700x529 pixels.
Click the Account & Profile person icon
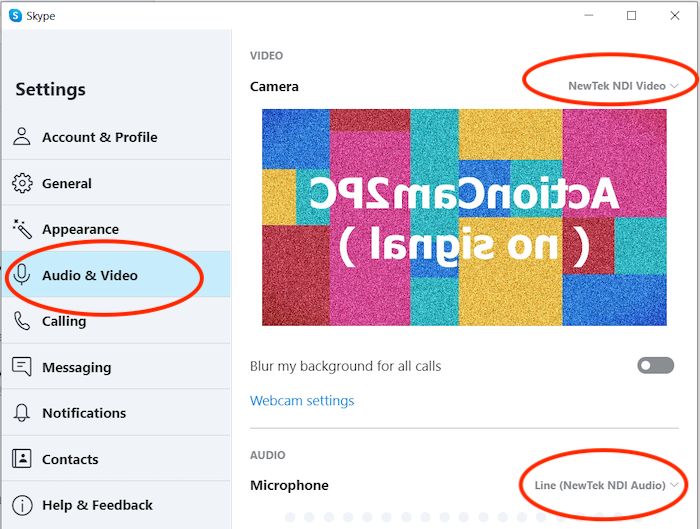click(21, 137)
